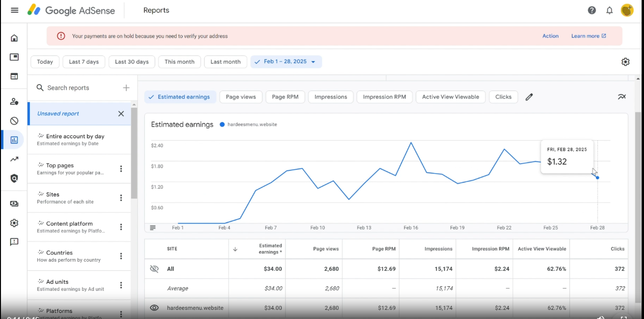Select the Reports icon in the sidebar
The width and height of the screenshot is (644, 319).
tap(14, 140)
